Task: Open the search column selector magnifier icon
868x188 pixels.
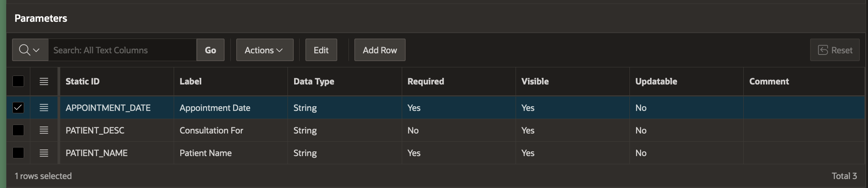Action: [x=30, y=50]
